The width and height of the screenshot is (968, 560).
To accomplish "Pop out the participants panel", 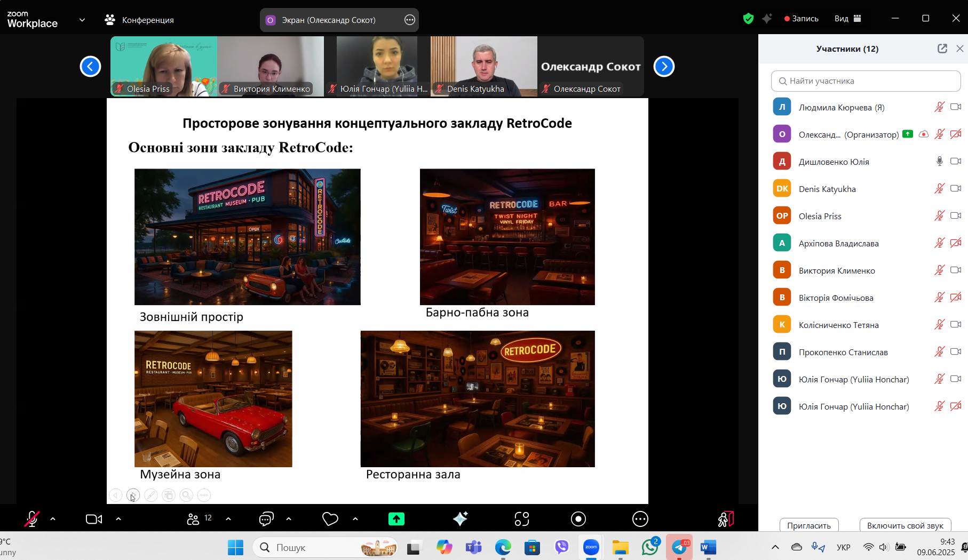I will click(942, 49).
